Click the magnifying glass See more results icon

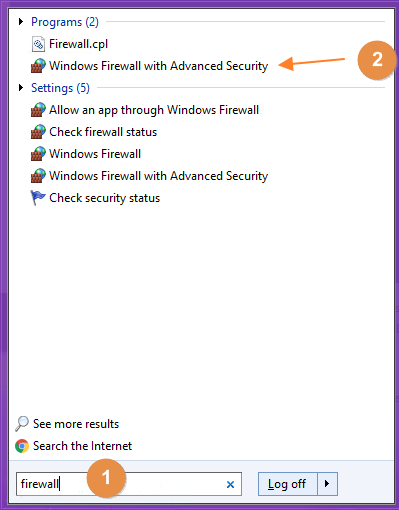[x=22, y=424]
